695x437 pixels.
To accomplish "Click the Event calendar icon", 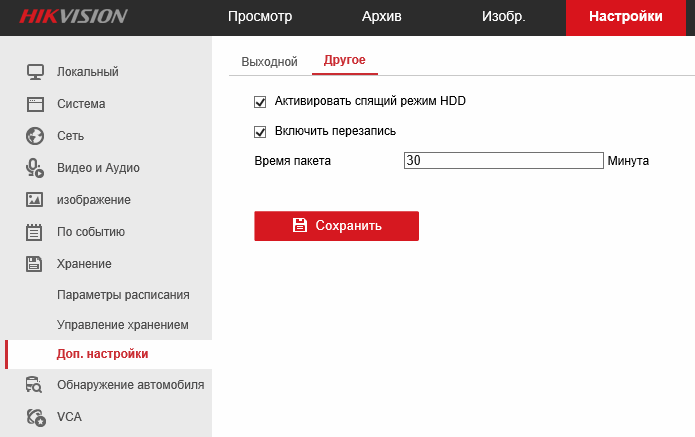I will pos(34,232).
